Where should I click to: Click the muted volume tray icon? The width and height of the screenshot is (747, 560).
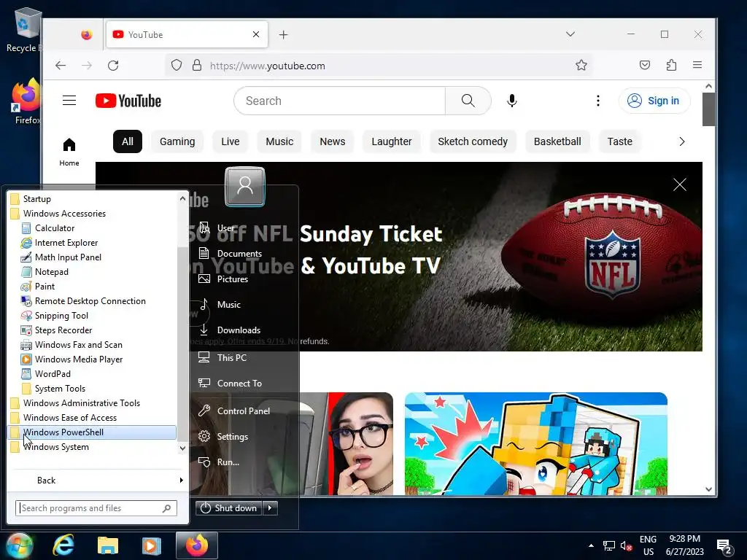click(x=627, y=546)
